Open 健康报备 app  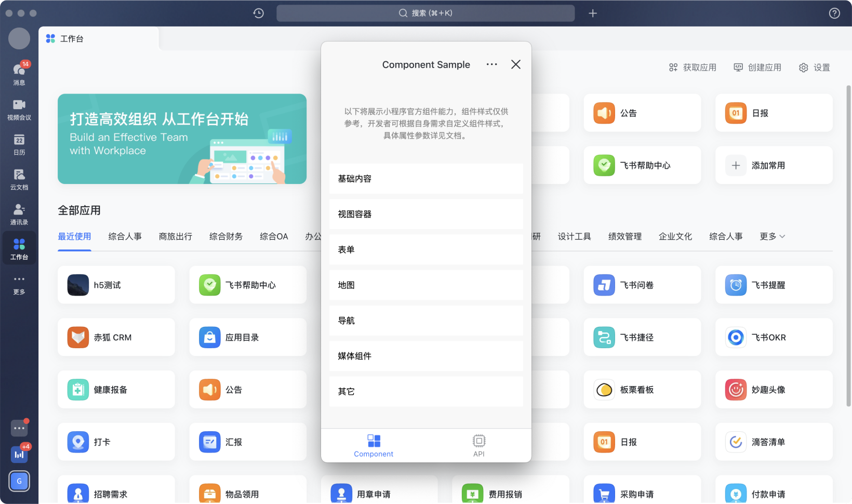pyautogui.click(x=116, y=390)
